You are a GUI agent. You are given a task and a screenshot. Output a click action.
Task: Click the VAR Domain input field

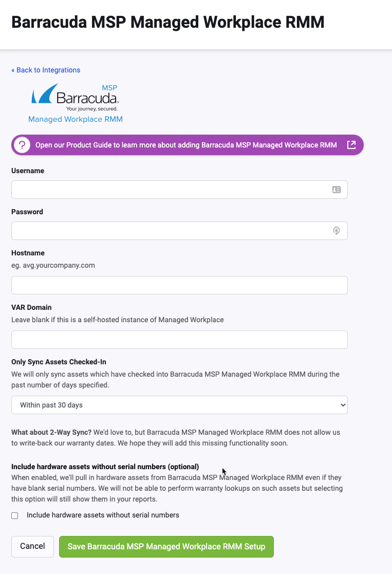coord(179,339)
